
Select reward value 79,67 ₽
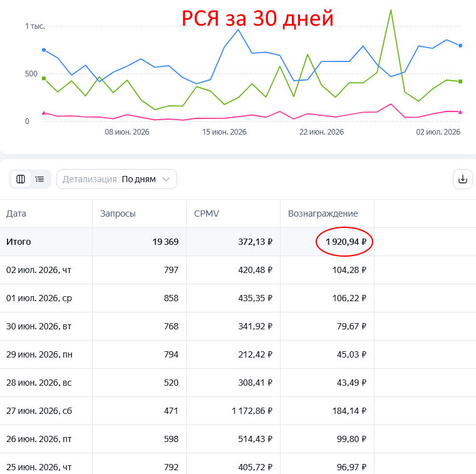pos(351,326)
